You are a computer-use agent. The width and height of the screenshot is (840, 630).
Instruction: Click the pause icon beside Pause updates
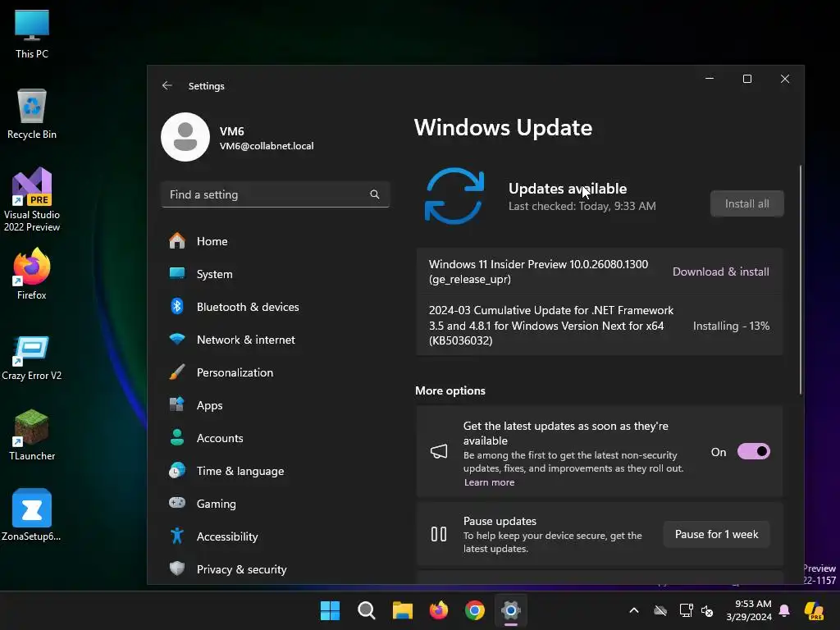point(439,534)
